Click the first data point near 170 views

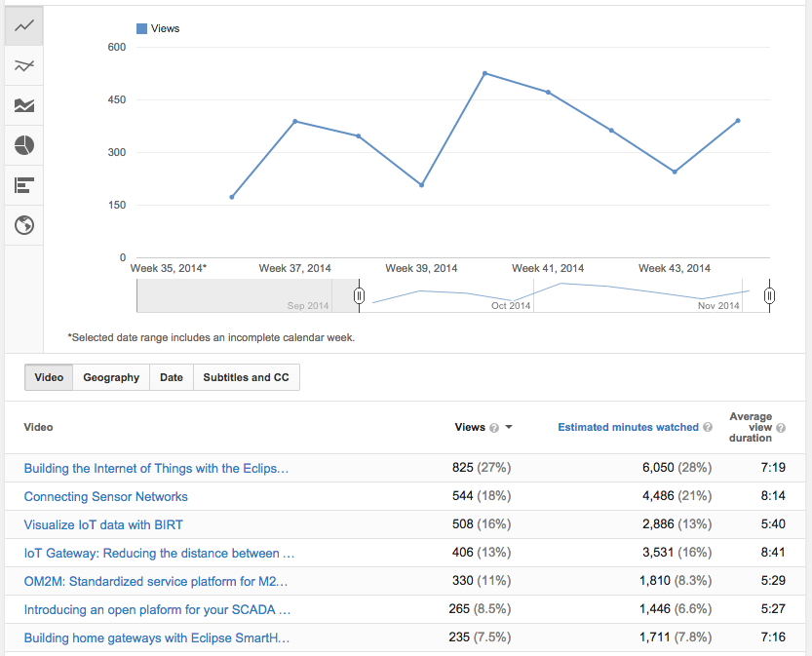pyautogui.click(x=231, y=197)
